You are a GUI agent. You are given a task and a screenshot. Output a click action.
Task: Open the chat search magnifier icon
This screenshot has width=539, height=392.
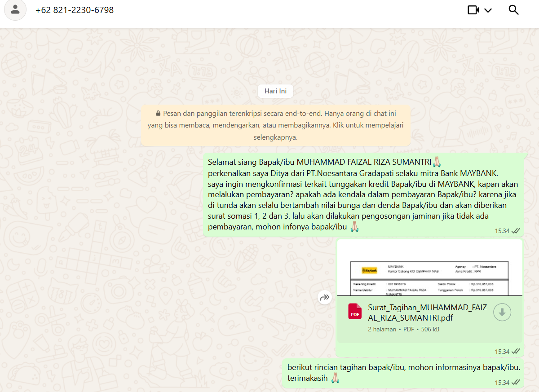coord(513,10)
